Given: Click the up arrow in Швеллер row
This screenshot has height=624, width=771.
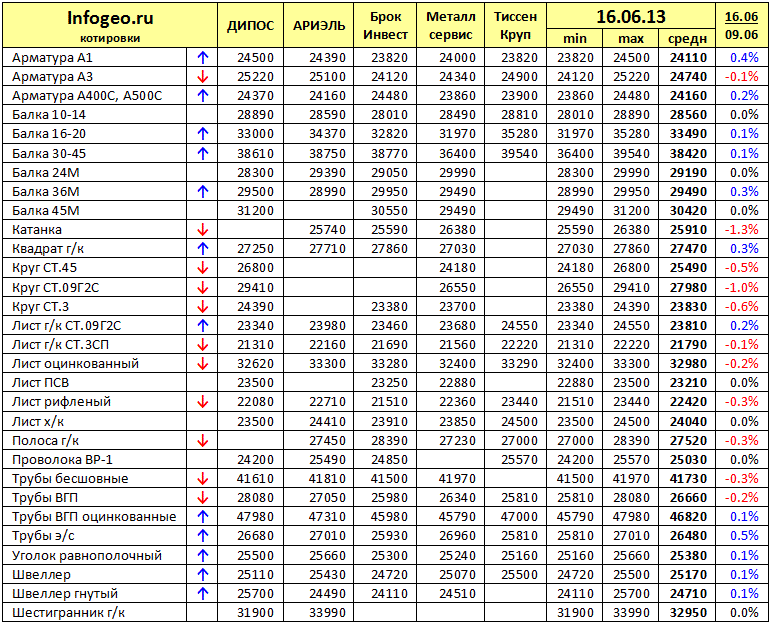Looking at the screenshot, I should (203, 574).
